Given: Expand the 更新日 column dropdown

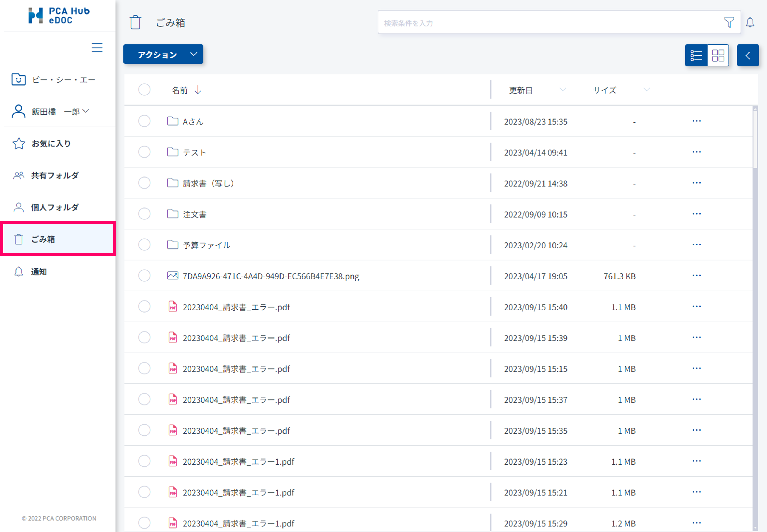Looking at the screenshot, I should [562, 90].
